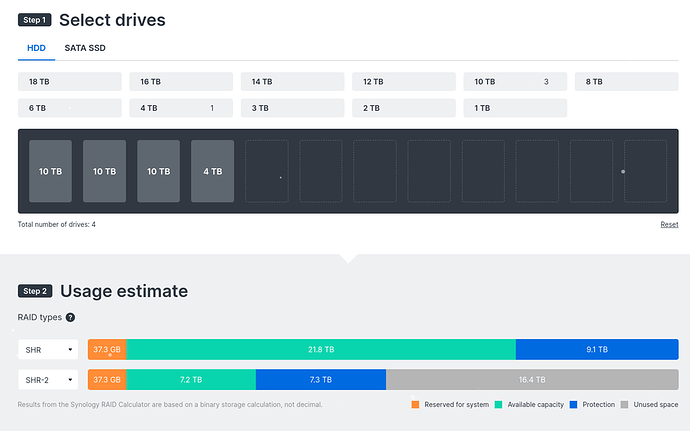Screen dimensions: 690x431
Task: Click the orange Reserved for system swatch
Action: coord(415,405)
